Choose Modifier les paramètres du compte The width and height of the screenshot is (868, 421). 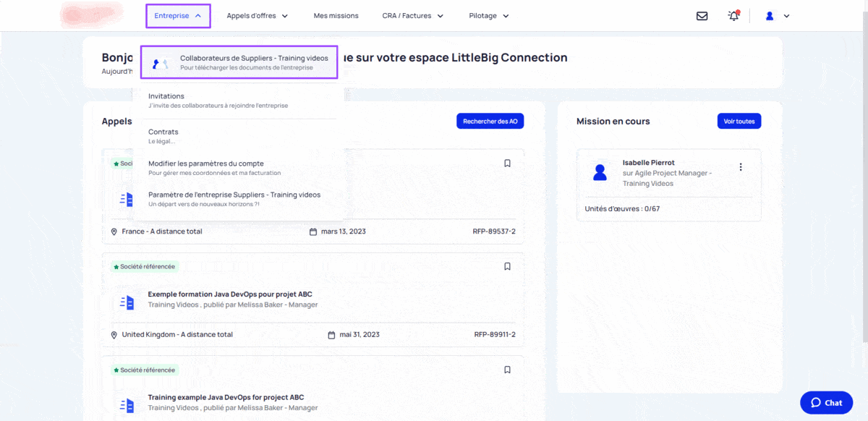point(214,168)
